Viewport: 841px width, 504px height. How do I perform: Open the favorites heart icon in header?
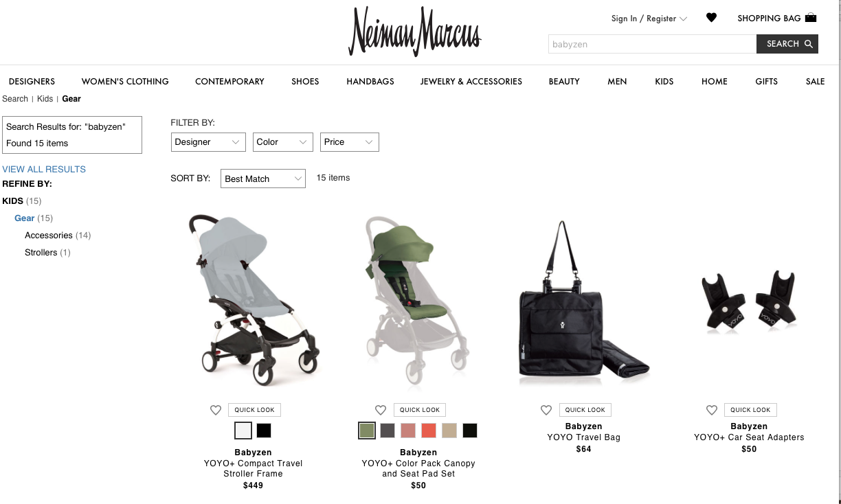point(711,18)
